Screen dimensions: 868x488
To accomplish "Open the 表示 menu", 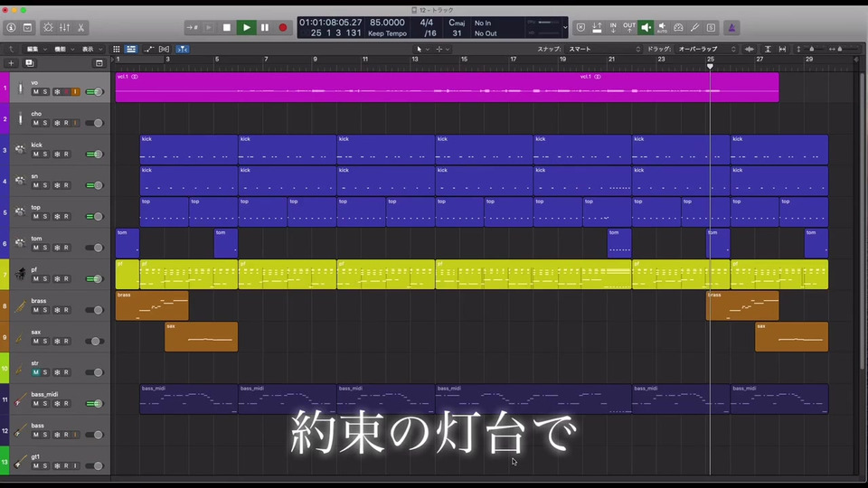I will coord(91,49).
